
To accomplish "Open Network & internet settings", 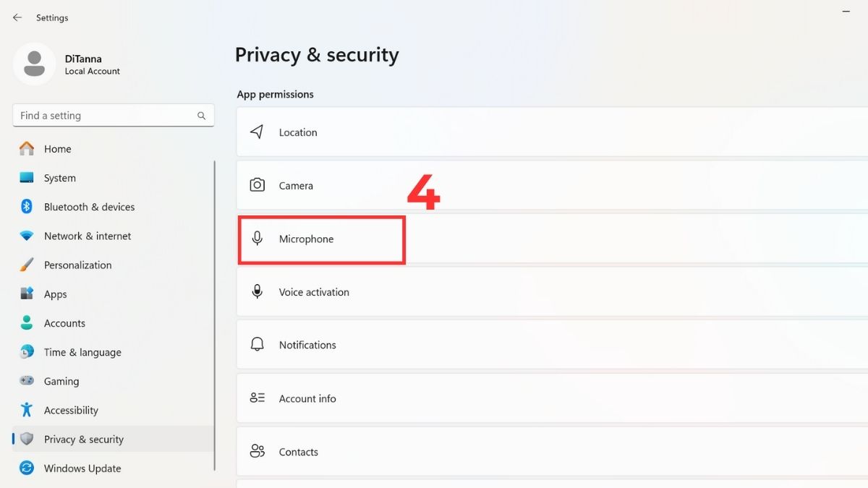I will pyautogui.click(x=87, y=236).
